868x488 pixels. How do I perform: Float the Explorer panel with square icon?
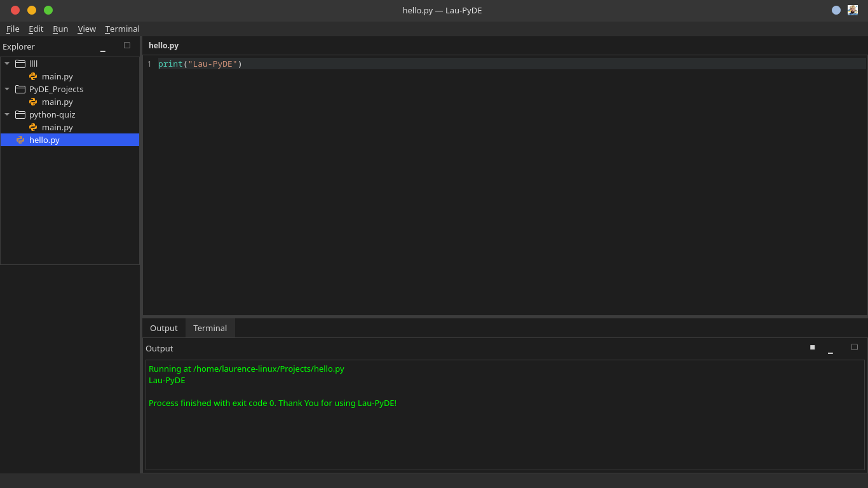click(x=127, y=45)
